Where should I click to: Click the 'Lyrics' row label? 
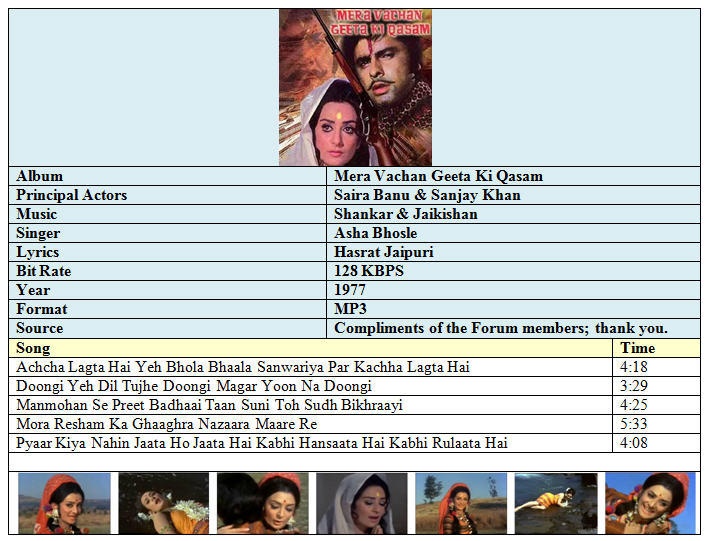click(x=37, y=252)
